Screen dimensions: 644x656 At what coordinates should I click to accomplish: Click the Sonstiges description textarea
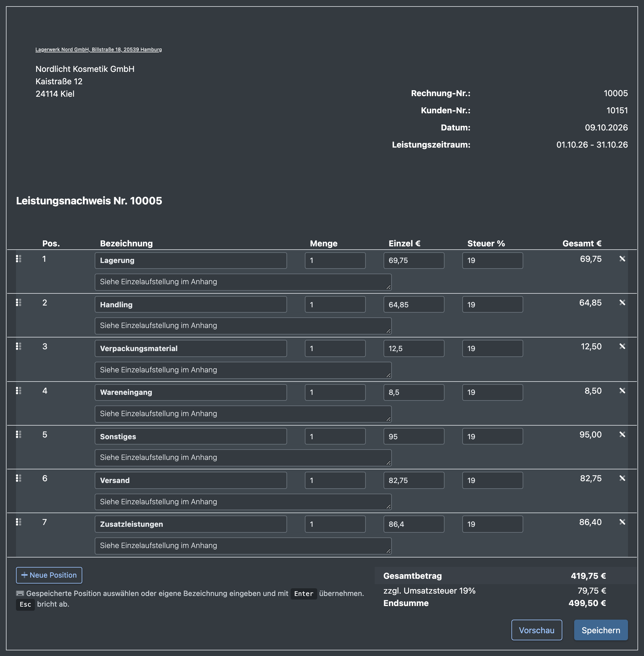pyautogui.click(x=243, y=458)
